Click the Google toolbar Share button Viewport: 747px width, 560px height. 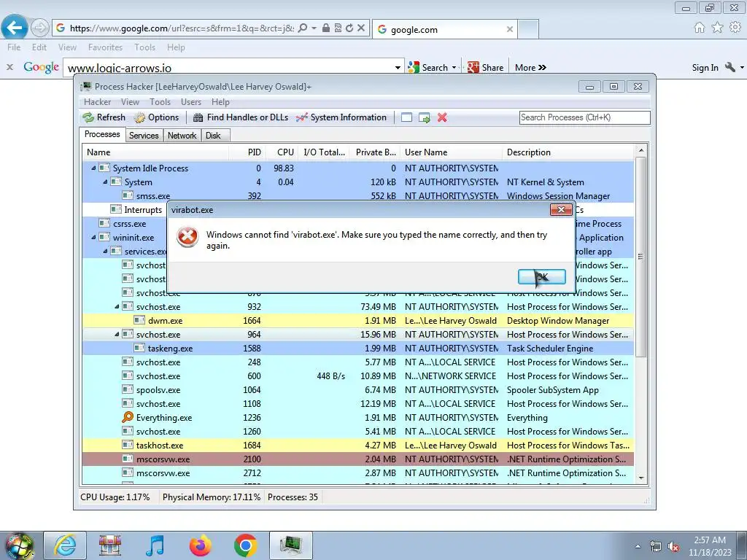click(485, 68)
